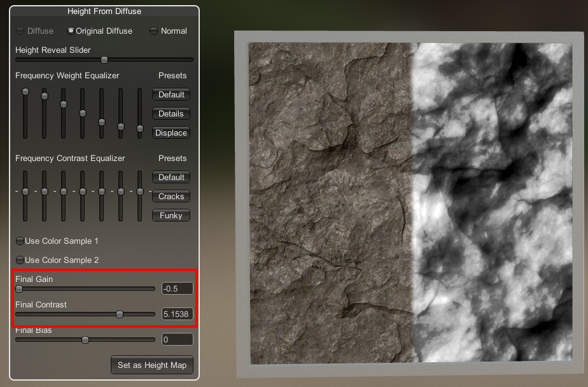Click the Final Contrast value field

pyautogui.click(x=177, y=314)
